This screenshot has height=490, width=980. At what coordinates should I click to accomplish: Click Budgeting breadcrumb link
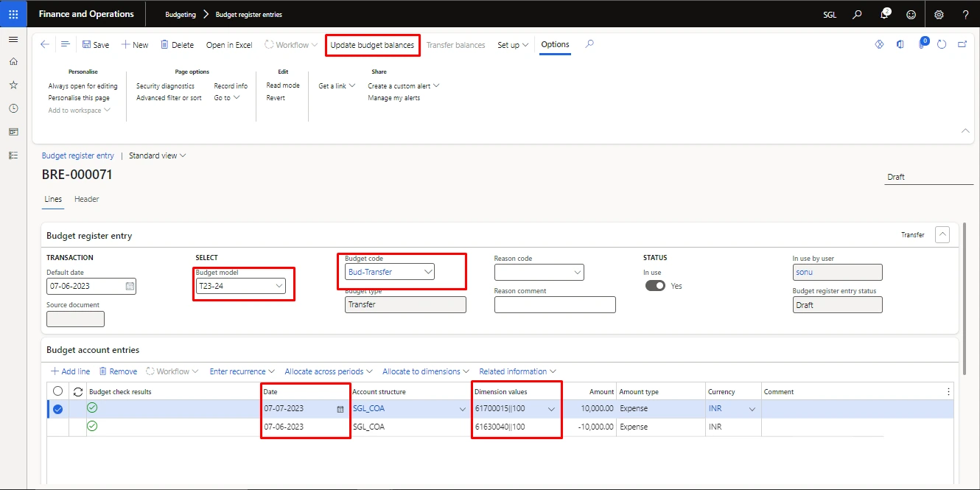[181, 14]
